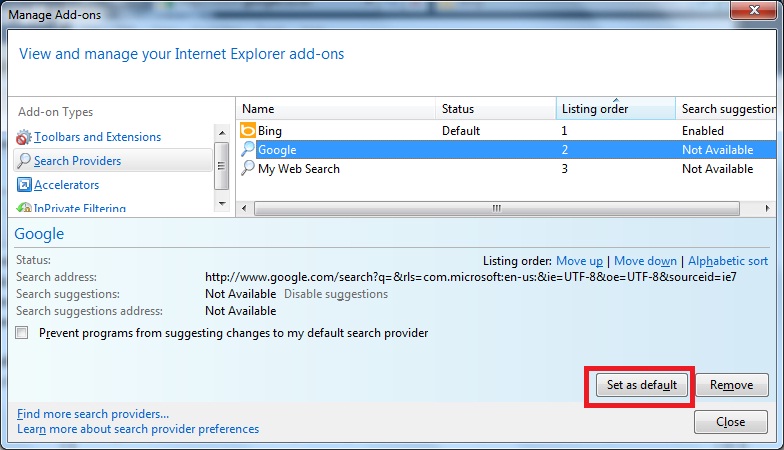The width and height of the screenshot is (784, 450).
Task: Close the Manage Add-ons window with X
Action: click(x=754, y=10)
